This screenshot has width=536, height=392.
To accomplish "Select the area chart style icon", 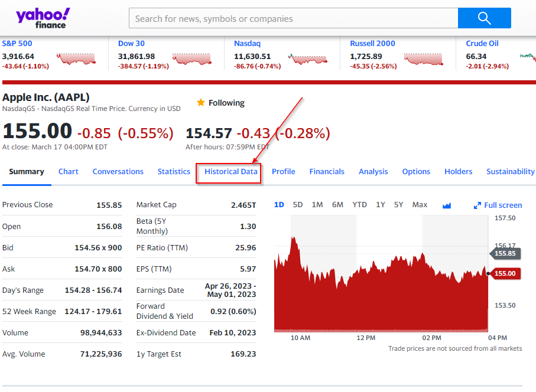I will (446, 204).
